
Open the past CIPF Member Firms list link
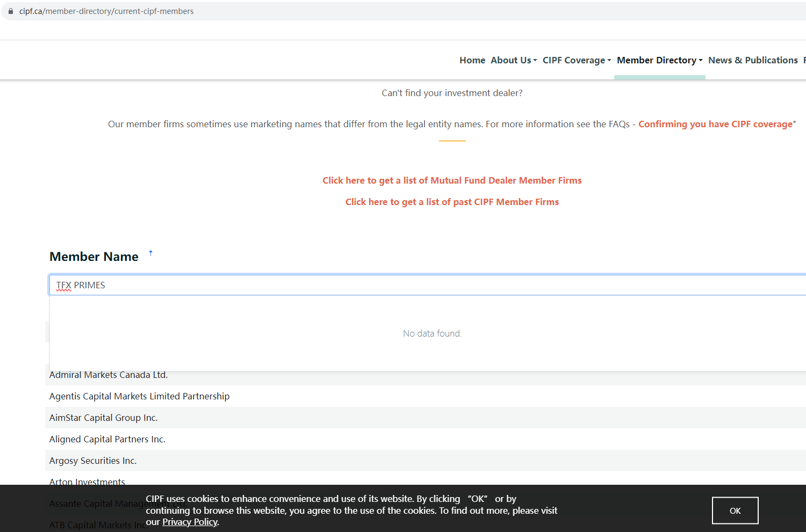coord(452,202)
